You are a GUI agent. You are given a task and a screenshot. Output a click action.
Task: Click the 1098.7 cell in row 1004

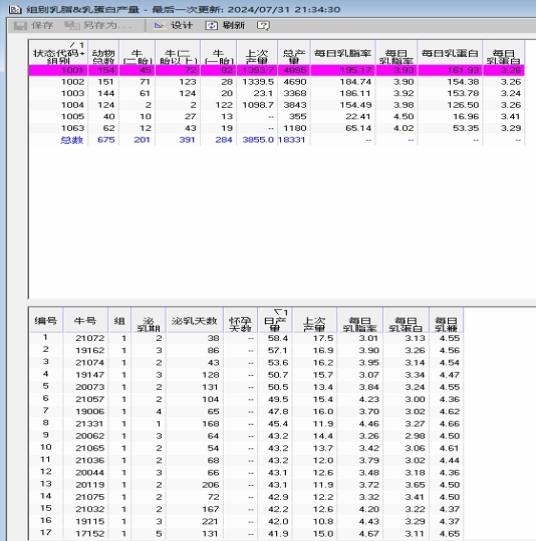coord(258,105)
